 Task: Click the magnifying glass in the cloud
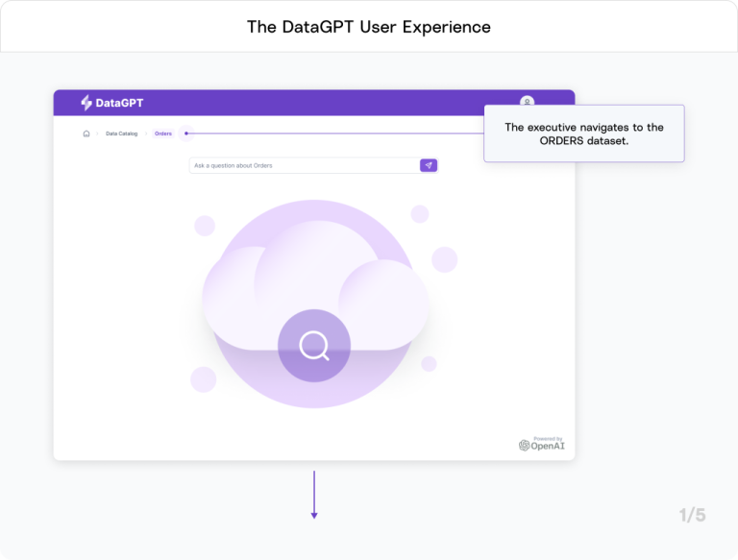coord(313,345)
